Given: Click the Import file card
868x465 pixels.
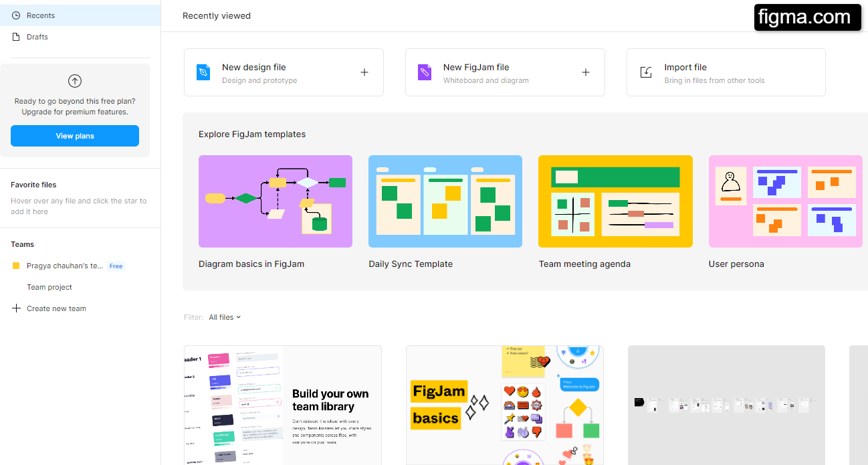Looking at the screenshot, I should point(726,72).
